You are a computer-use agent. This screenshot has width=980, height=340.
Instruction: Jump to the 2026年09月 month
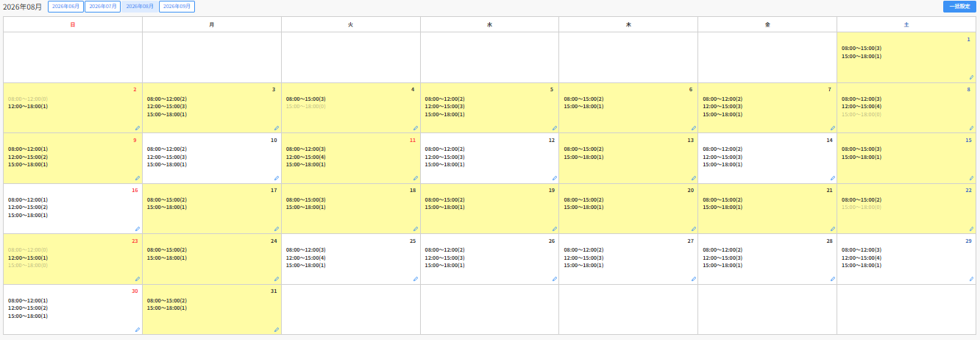[177, 7]
